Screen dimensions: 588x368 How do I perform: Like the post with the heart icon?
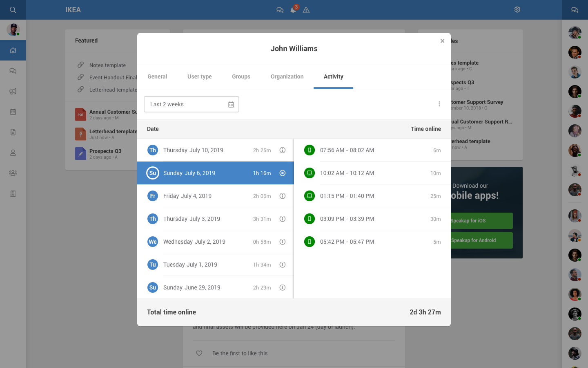click(199, 353)
